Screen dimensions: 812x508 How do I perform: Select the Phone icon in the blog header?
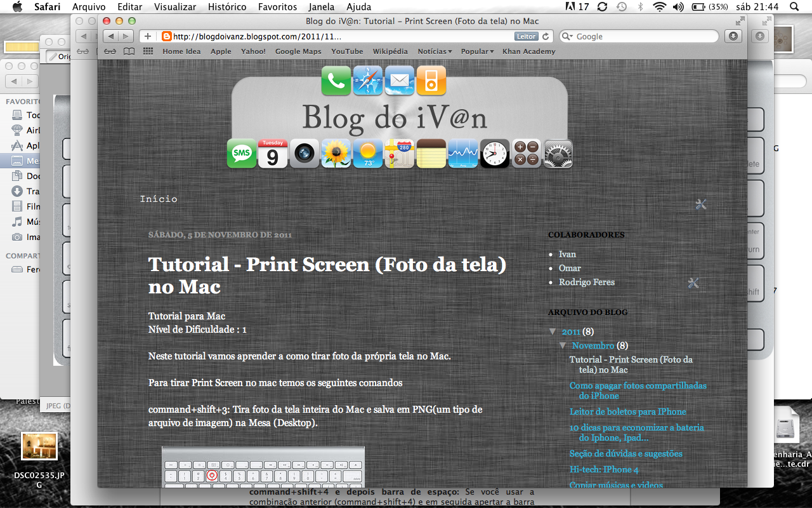tap(336, 81)
